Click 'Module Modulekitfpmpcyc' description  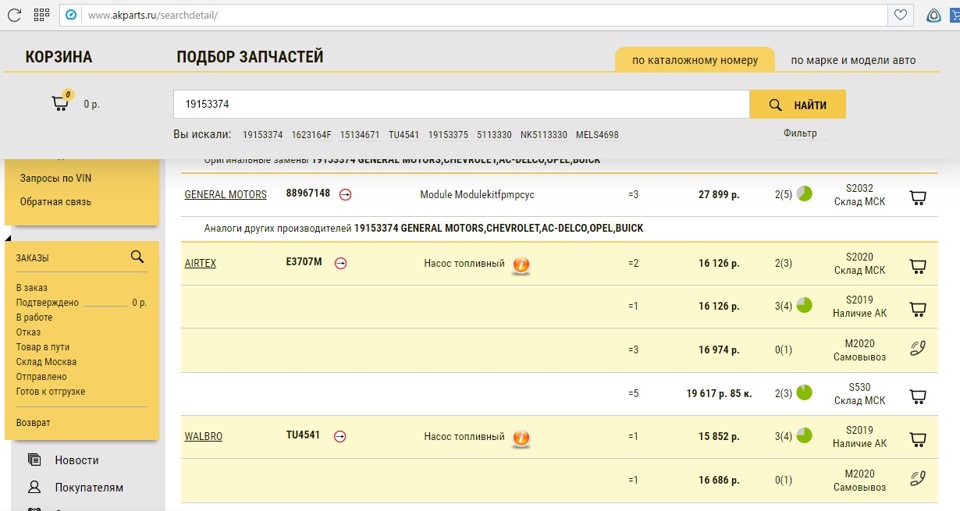pos(477,195)
